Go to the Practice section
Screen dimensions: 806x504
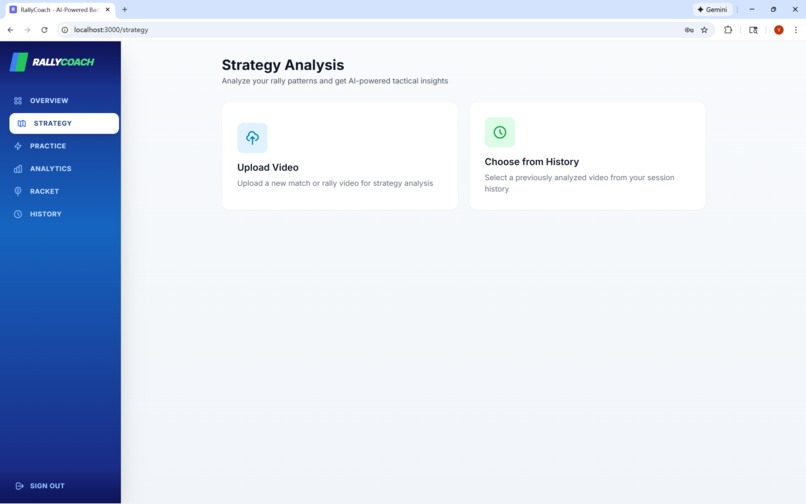point(64,146)
